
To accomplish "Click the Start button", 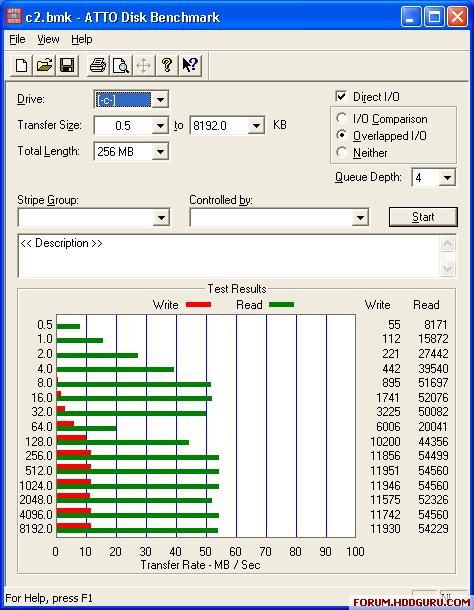I will point(423,217).
